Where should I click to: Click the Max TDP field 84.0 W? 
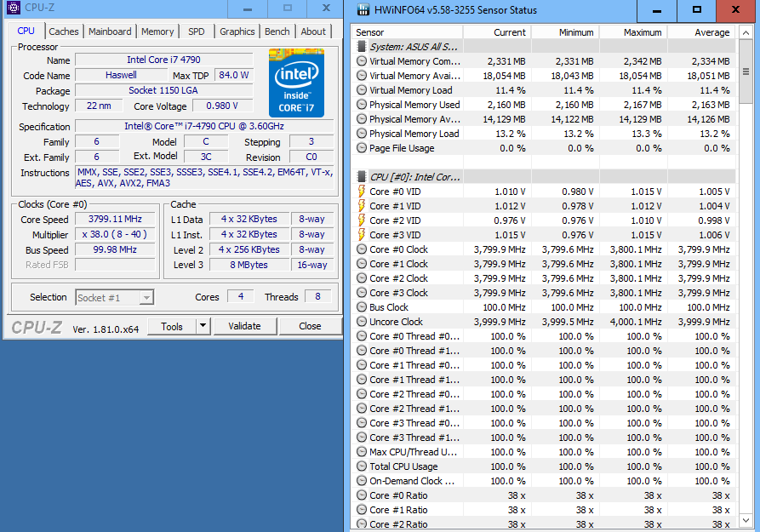point(234,75)
